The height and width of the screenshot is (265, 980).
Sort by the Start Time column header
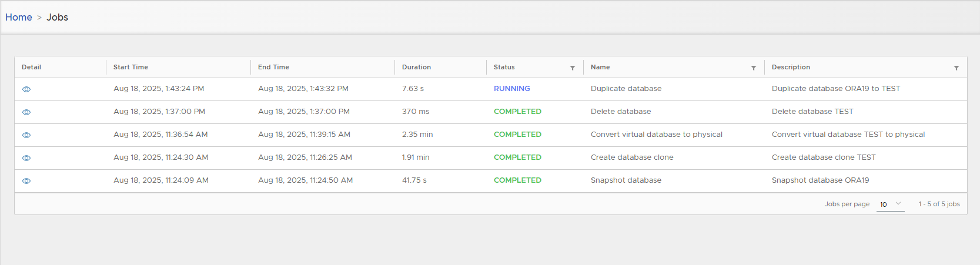point(131,67)
